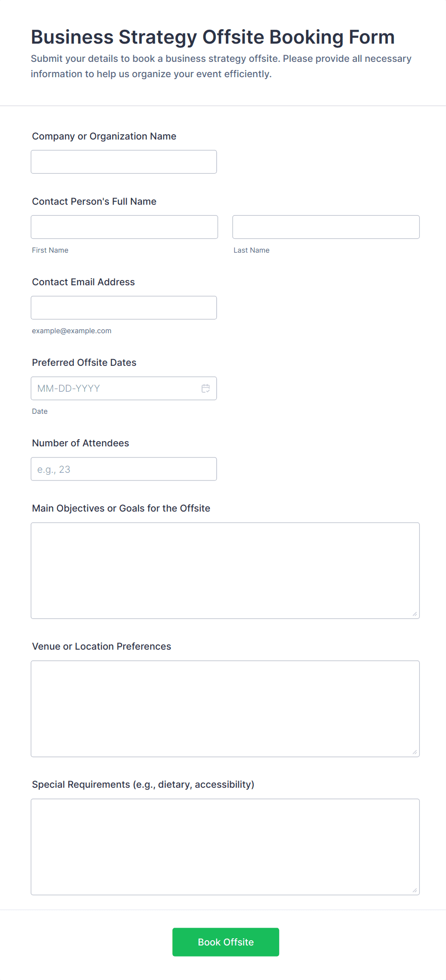Focus the First Name input box
This screenshot has width=446, height=980.
[124, 227]
